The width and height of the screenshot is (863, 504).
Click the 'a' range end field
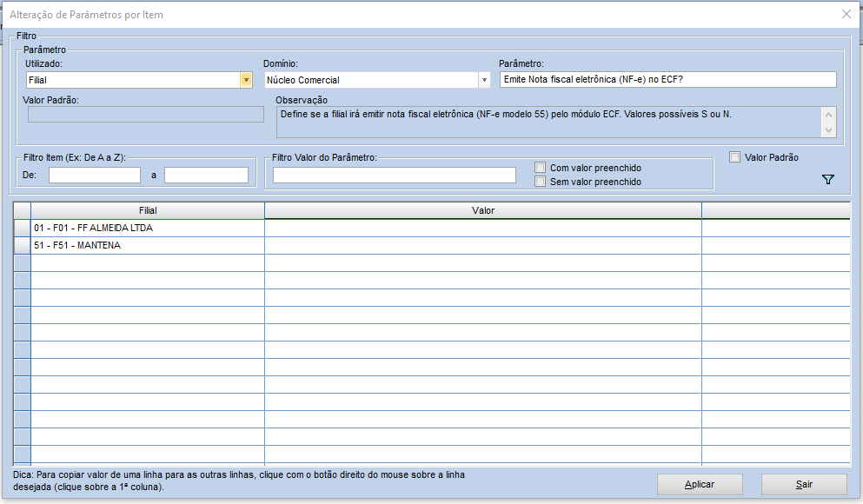pos(206,176)
